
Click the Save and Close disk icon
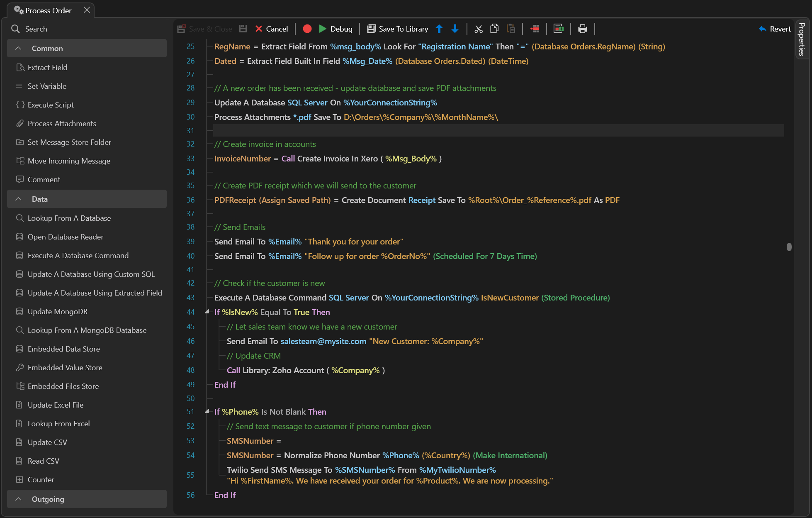182,29
